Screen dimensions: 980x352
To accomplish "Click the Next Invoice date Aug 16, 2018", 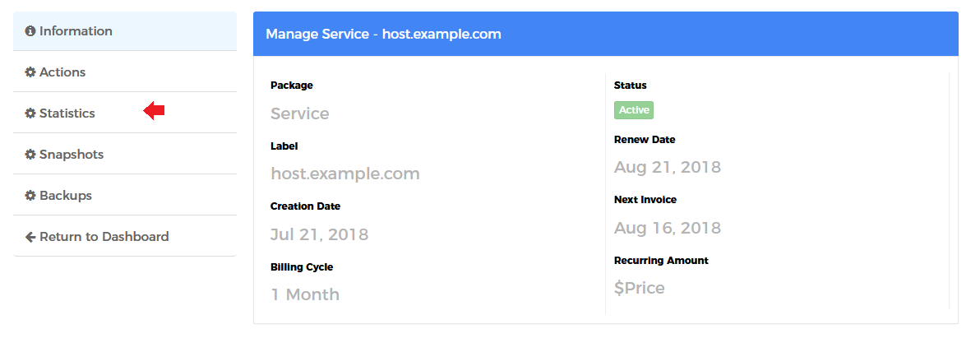I will pos(668,228).
